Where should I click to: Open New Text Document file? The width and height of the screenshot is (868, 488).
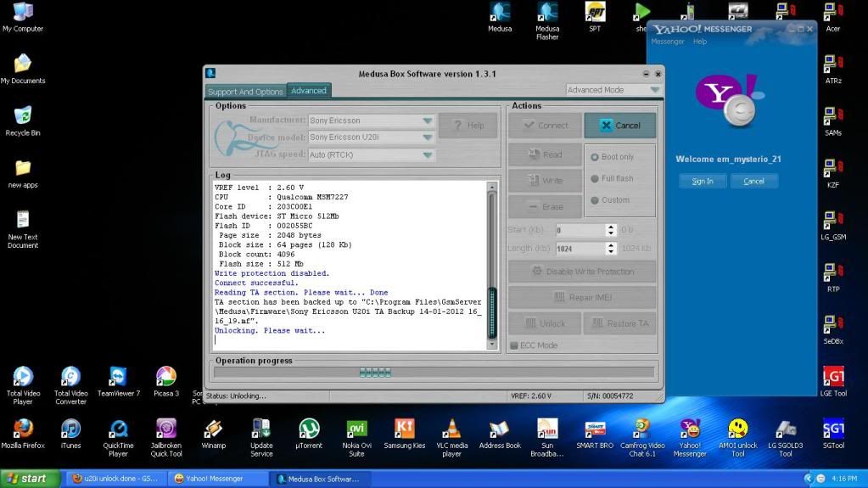point(23,229)
